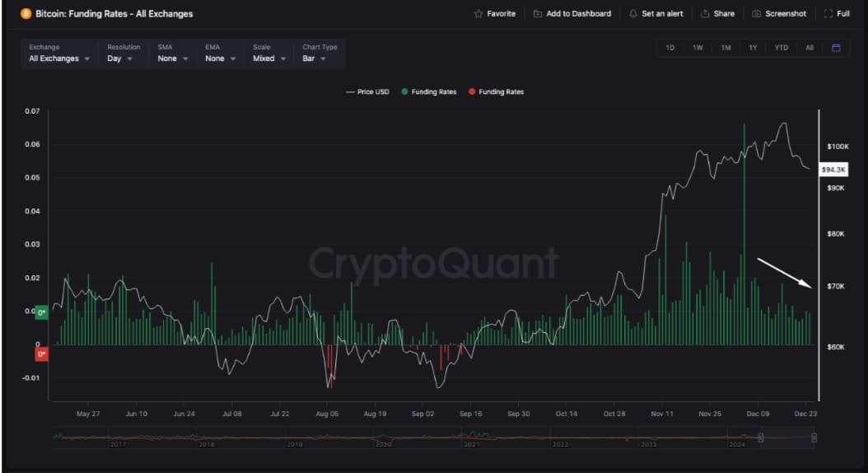Take a chart Screenshot via camera icon

pos(756,14)
